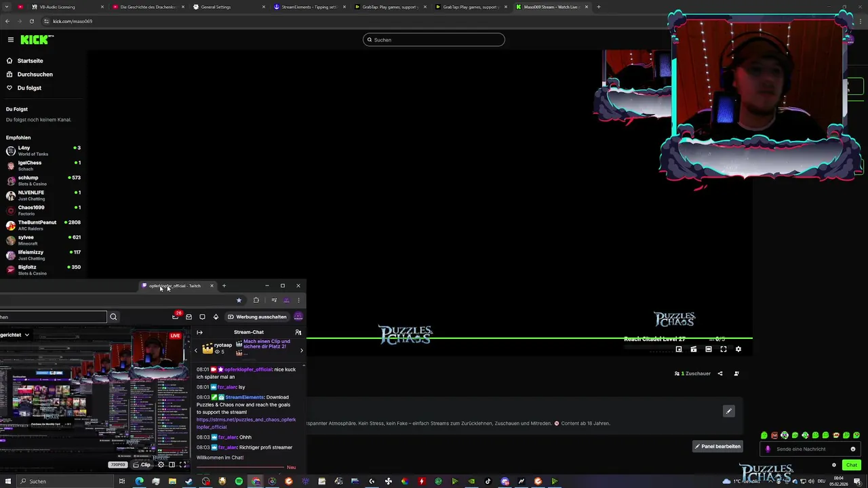868x488 pixels.
Task: Open recommended channel Chaos1699
Action: point(43,210)
